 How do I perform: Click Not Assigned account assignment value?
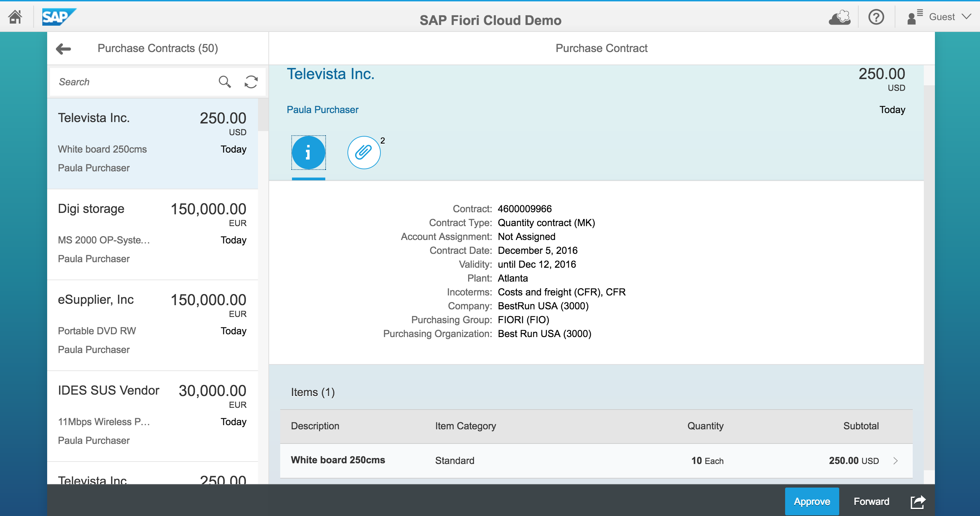point(526,237)
